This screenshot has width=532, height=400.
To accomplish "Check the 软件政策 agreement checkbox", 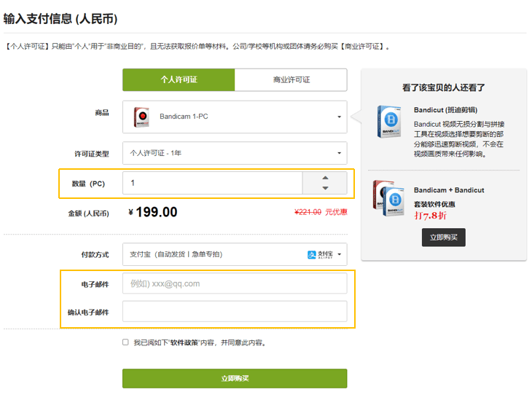I will coord(125,342).
